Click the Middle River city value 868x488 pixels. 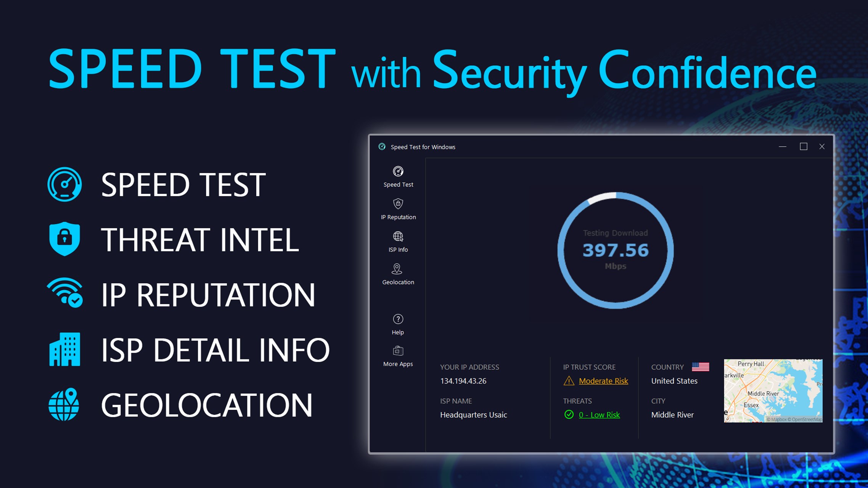672,415
